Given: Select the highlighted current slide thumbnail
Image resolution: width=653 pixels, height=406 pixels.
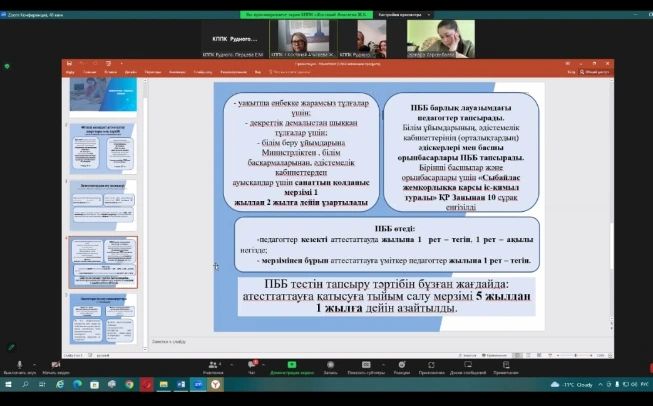Looking at the screenshot, I should coord(103,262).
